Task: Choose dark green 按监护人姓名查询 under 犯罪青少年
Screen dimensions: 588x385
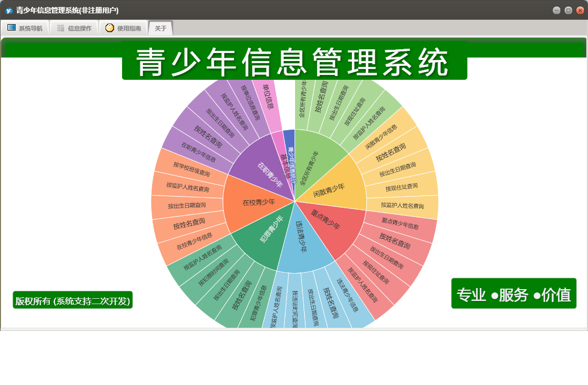Action: click(202, 258)
